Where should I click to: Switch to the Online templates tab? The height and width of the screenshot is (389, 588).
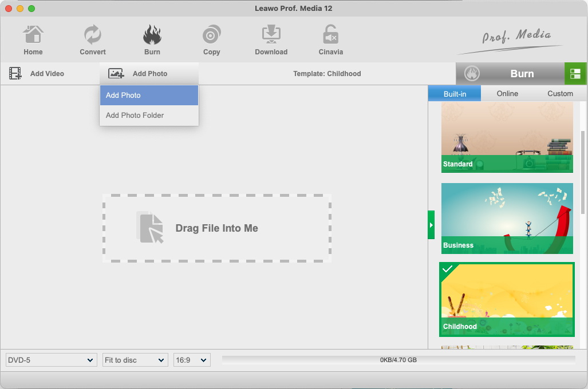[x=507, y=93]
